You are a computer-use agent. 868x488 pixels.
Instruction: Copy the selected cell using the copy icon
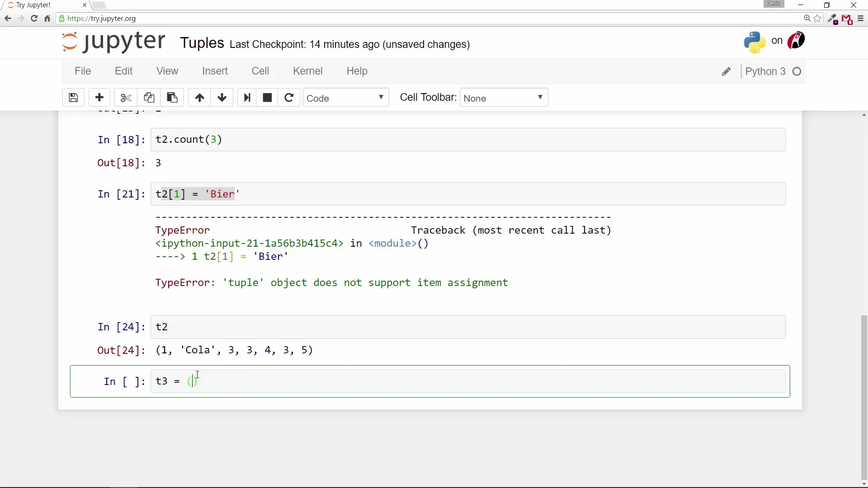pos(149,98)
